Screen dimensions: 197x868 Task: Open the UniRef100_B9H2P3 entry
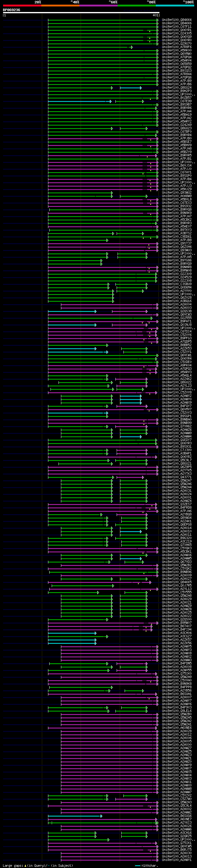click(x=177, y=91)
